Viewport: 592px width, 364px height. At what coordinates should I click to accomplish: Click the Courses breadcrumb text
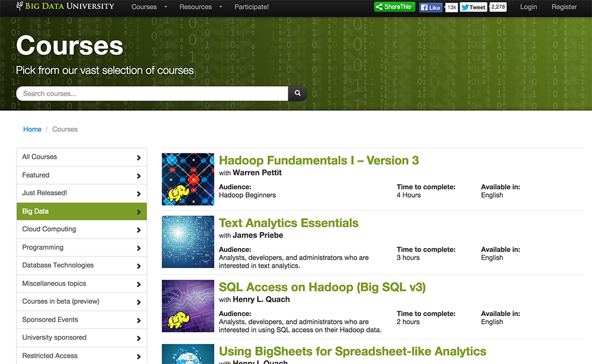[65, 129]
